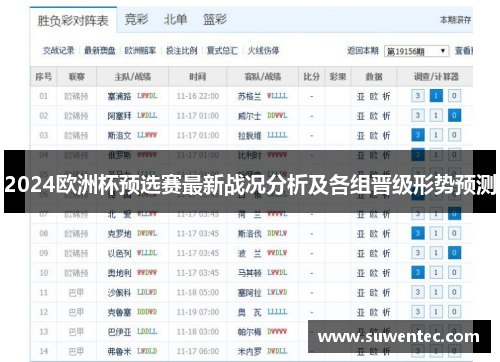500x362 pixels.
Task: Toggle pick 1 for row 03 斯洛文
Action: [x=436, y=135]
